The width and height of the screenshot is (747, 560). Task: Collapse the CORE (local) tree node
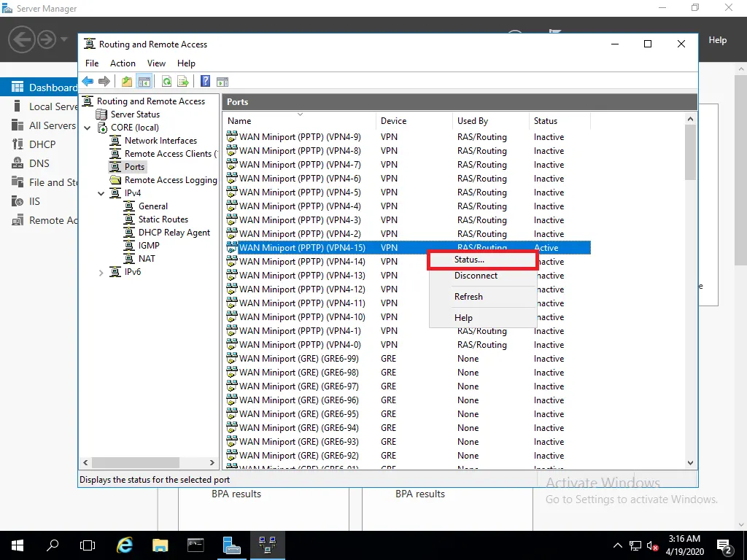tap(88, 128)
